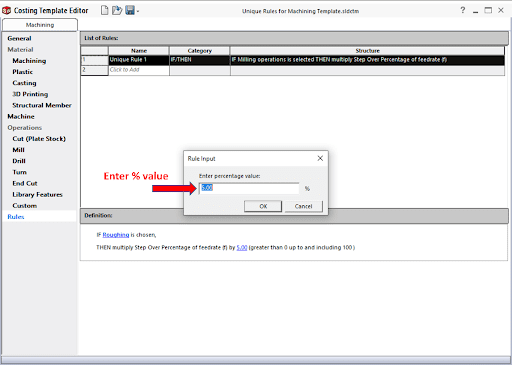Open the End Cut operations page

pyautogui.click(x=25, y=183)
